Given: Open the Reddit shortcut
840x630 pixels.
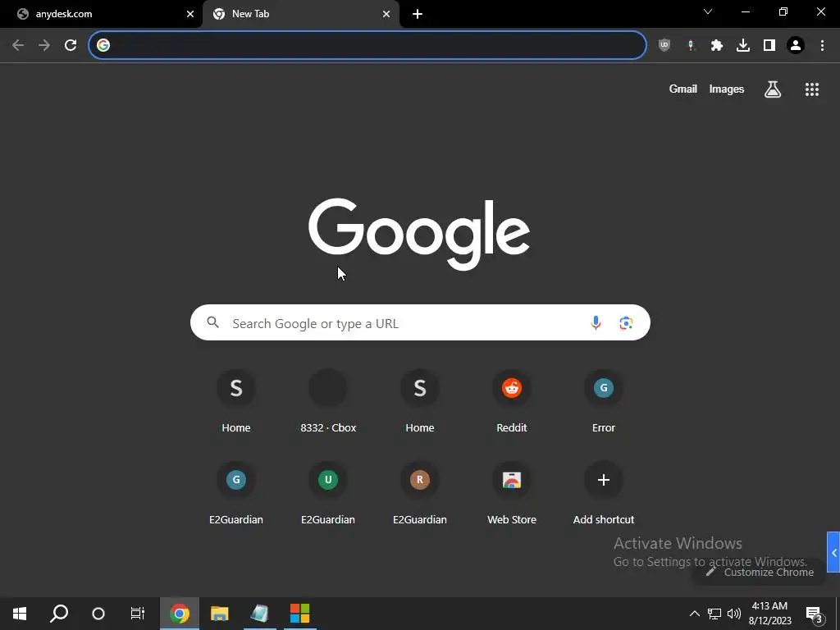Looking at the screenshot, I should click(x=512, y=400).
